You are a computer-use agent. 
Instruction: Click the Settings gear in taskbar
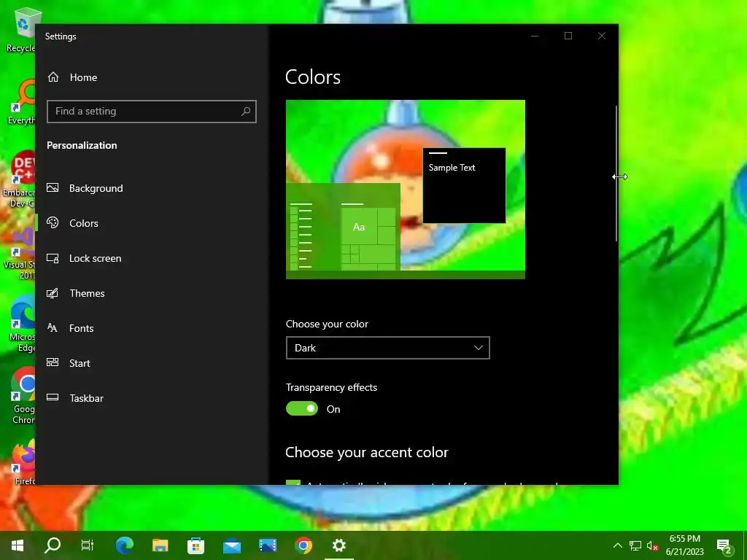click(339, 545)
